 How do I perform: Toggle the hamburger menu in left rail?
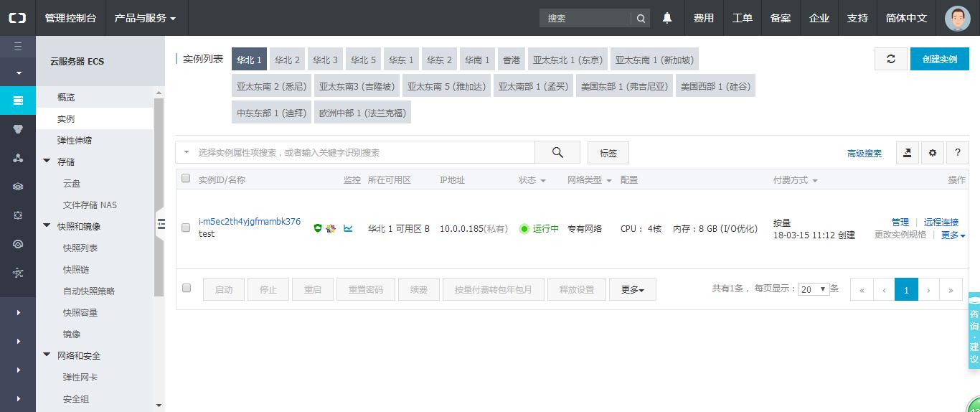click(x=18, y=47)
